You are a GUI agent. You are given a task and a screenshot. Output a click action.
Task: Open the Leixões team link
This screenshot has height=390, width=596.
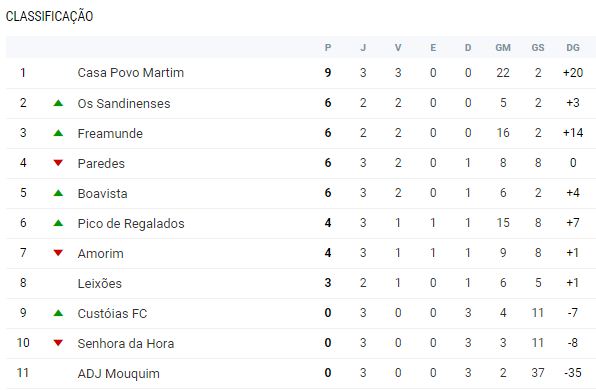(100, 283)
